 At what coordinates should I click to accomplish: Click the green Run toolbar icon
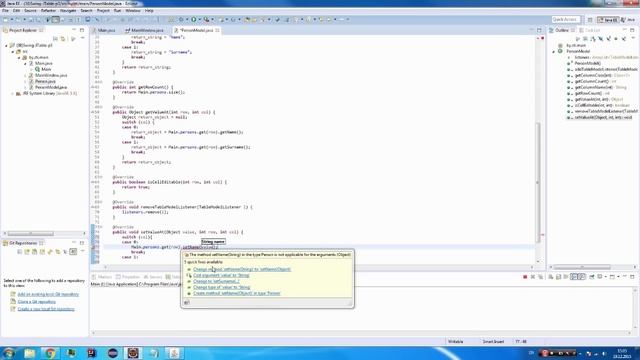pos(194,19)
